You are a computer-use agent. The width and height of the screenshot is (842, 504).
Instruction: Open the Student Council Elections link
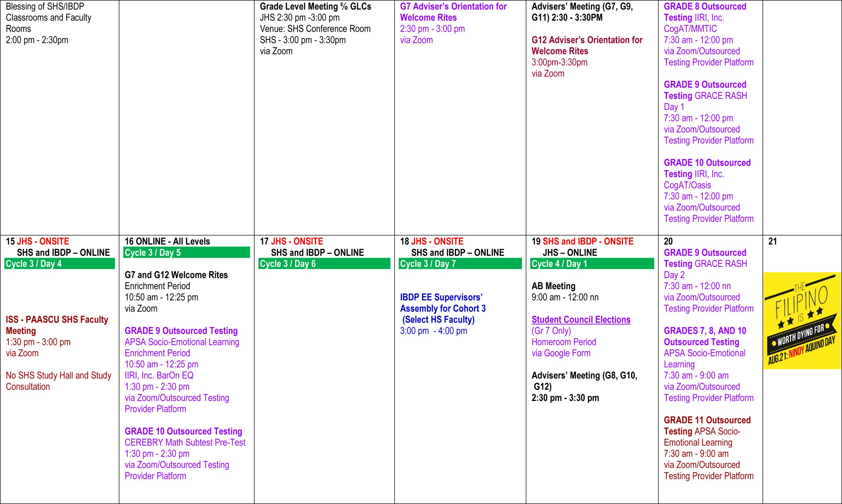[x=581, y=320]
